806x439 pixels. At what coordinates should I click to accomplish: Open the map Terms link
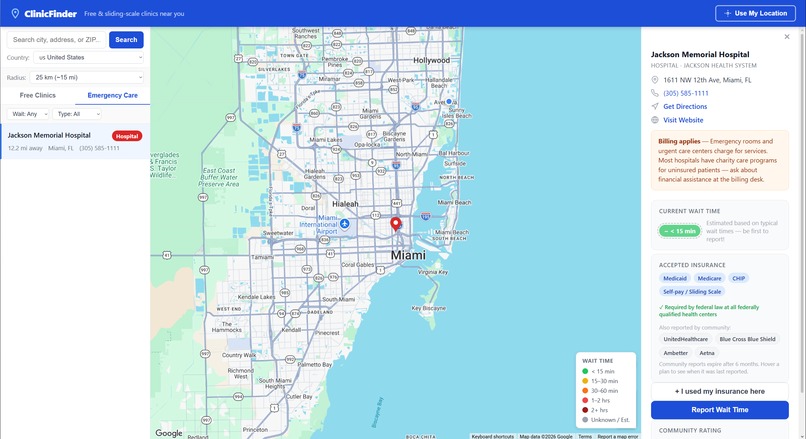pyautogui.click(x=585, y=436)
